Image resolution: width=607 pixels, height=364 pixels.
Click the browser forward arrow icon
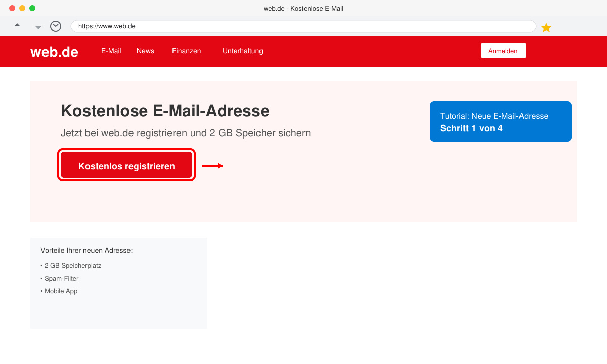(38, 27)
